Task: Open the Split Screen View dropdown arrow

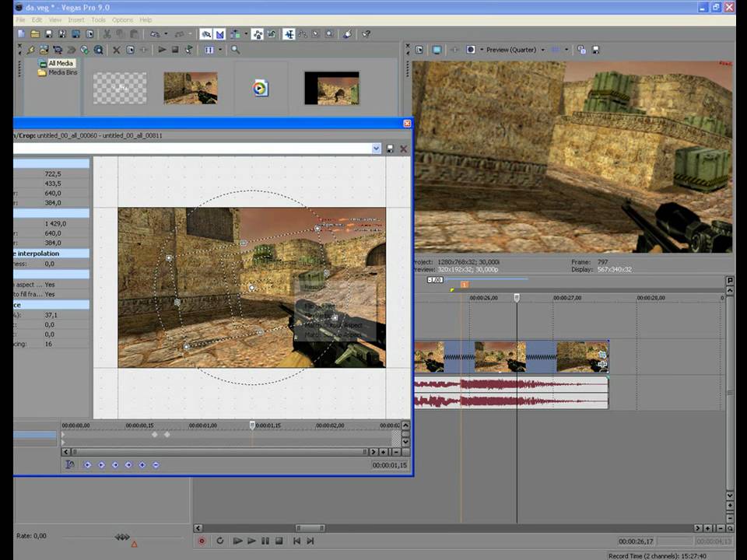Action: tap(482, 50)
